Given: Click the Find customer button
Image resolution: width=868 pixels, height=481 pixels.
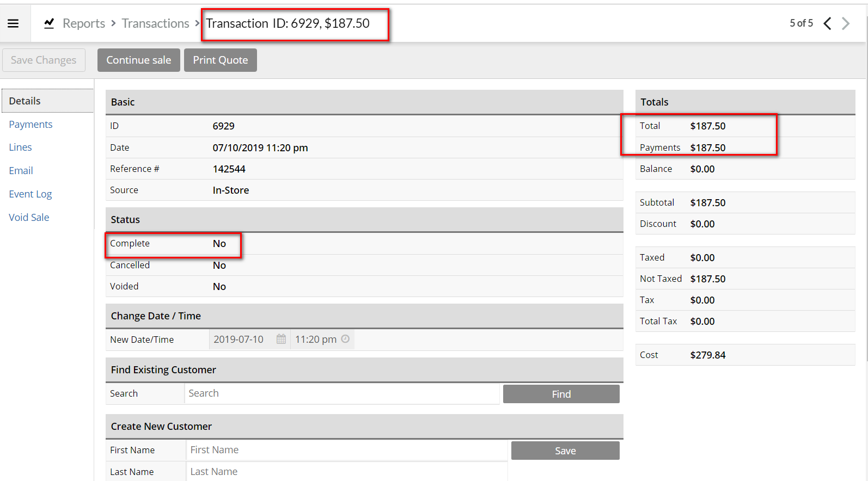Looking at the screenshot, I should tap(561, 394).
